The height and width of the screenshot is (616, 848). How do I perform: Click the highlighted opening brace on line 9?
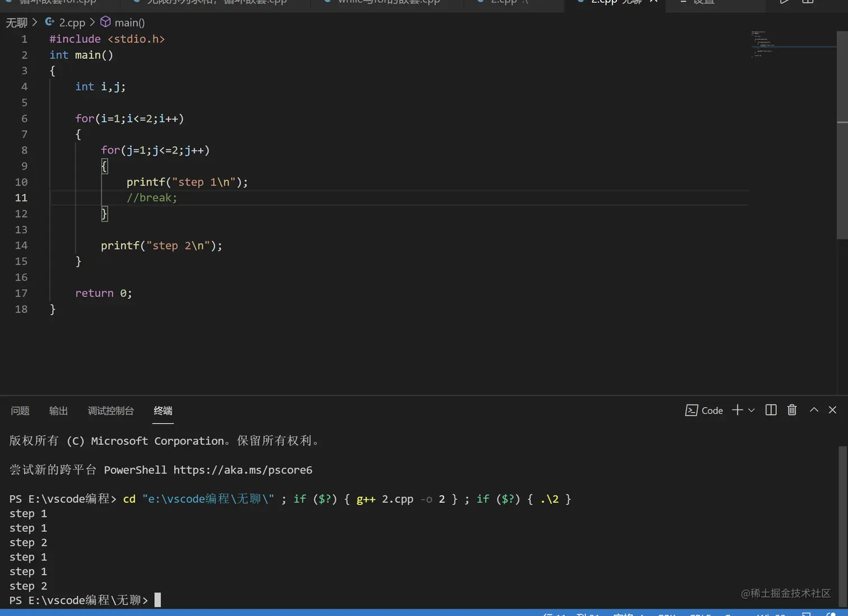click(x=104, y=166)
